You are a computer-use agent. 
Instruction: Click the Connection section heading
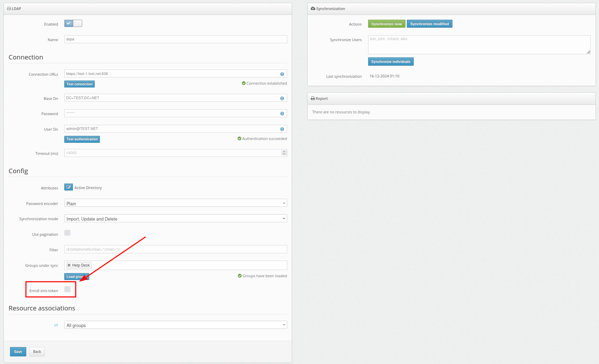click(26, 57)
